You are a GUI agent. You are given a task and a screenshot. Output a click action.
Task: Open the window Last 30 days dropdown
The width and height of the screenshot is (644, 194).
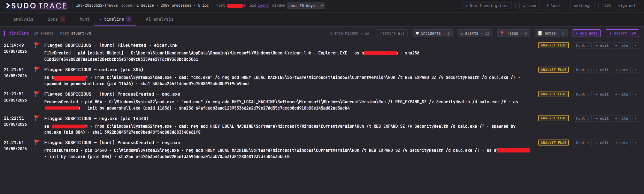point(306,6)
